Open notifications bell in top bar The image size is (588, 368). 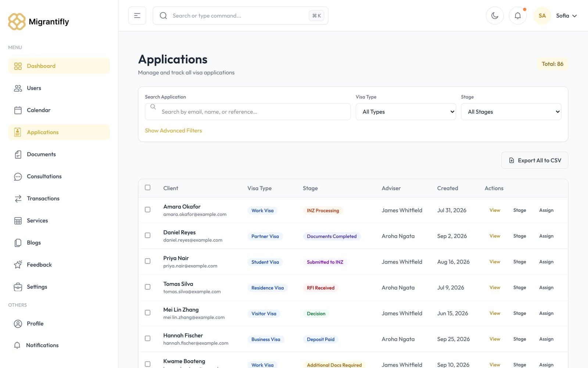tap(517, 15)
